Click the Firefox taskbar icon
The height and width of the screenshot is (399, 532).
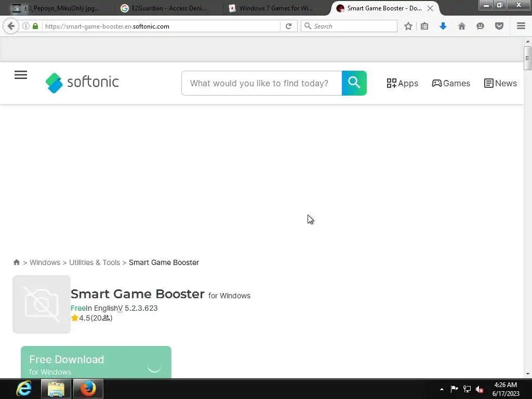pyautogui.click(x=88, y=389)
